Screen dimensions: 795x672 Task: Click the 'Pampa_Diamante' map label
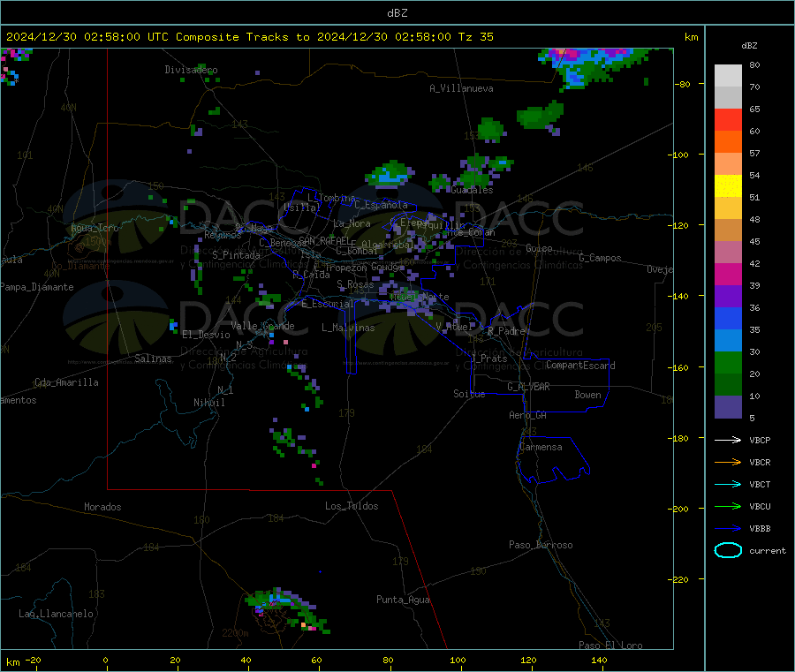(x=37, y=287)
